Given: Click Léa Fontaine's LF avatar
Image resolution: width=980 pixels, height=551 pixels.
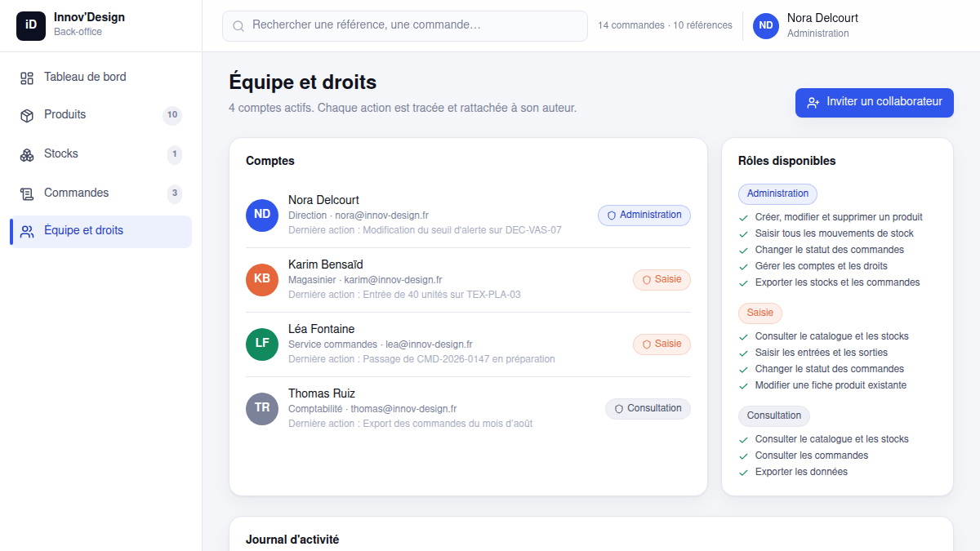Looking at the screenshot, I should 262,344.
